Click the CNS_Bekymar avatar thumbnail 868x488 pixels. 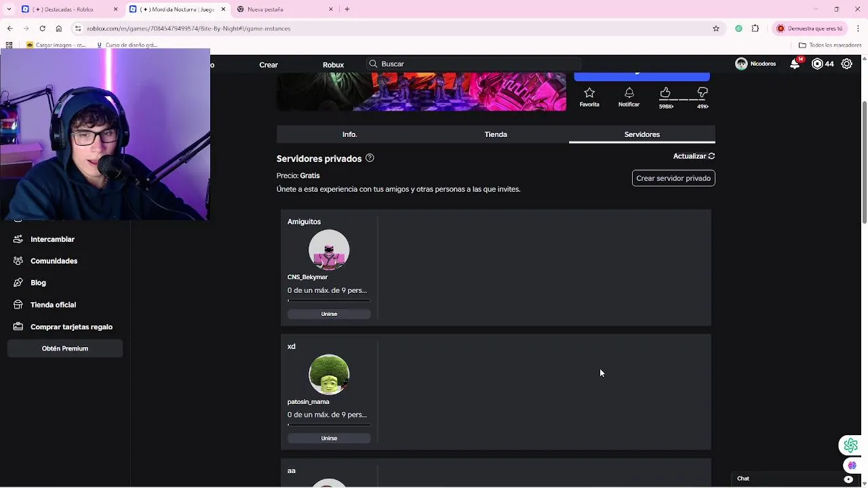pos(329,250)
